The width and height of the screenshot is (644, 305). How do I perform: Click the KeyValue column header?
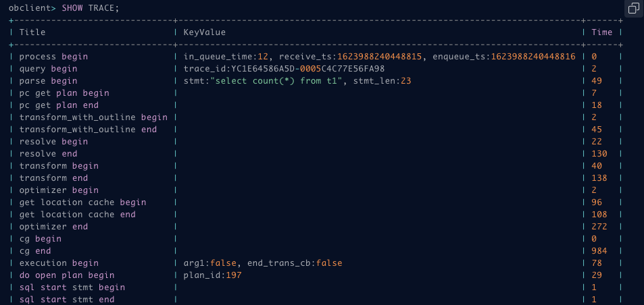(x=205, y=32)
